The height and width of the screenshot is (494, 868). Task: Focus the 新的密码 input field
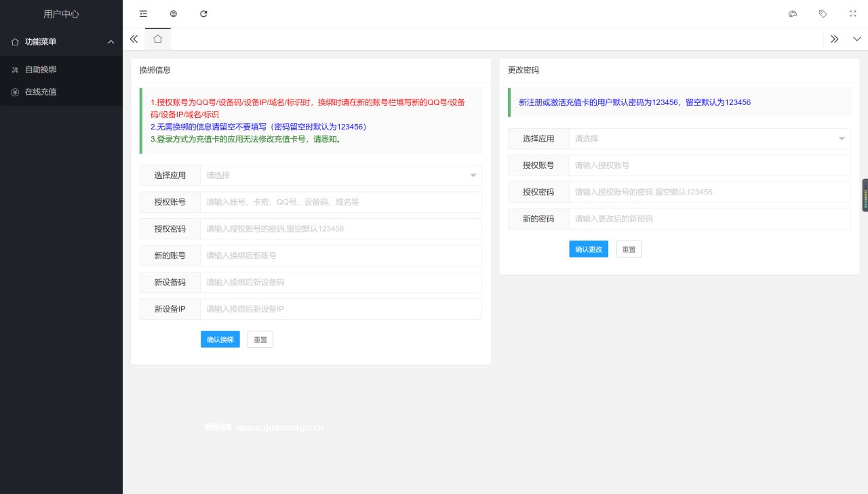709,219
